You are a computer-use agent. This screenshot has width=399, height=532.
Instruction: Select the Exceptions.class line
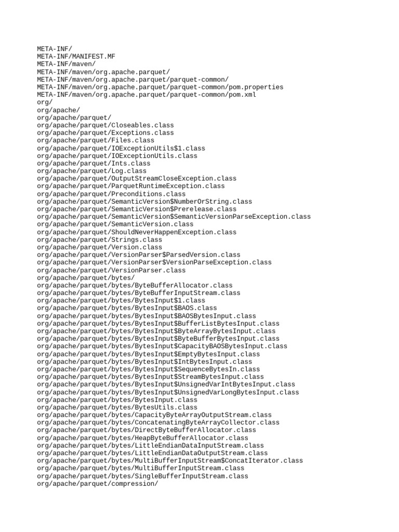(105, 132)
